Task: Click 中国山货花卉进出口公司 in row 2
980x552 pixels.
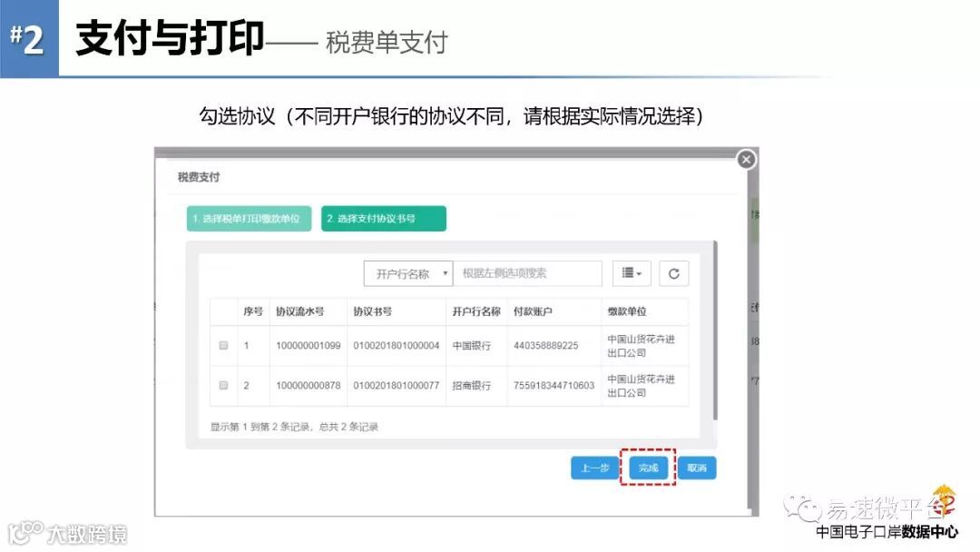Action: (642, 386)
